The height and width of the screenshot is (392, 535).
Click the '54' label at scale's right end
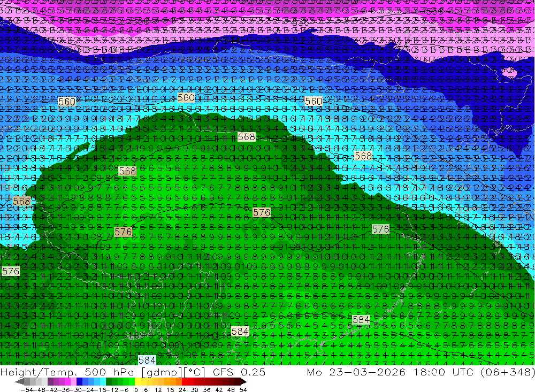pos(243,390)
